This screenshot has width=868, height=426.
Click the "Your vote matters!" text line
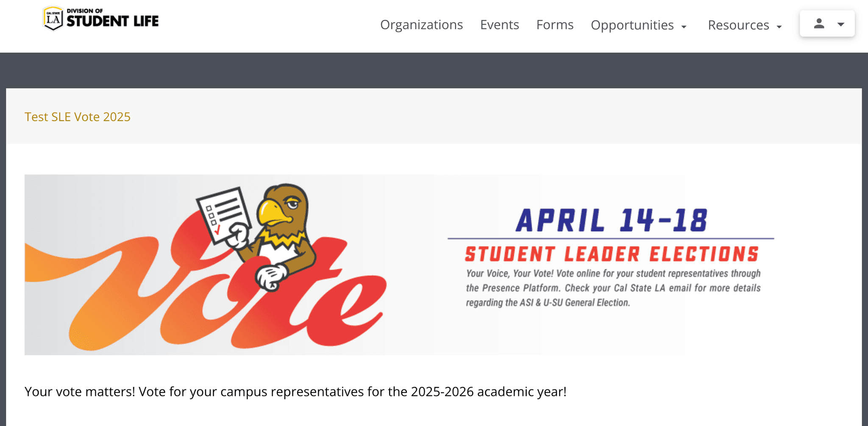(295, 392)
